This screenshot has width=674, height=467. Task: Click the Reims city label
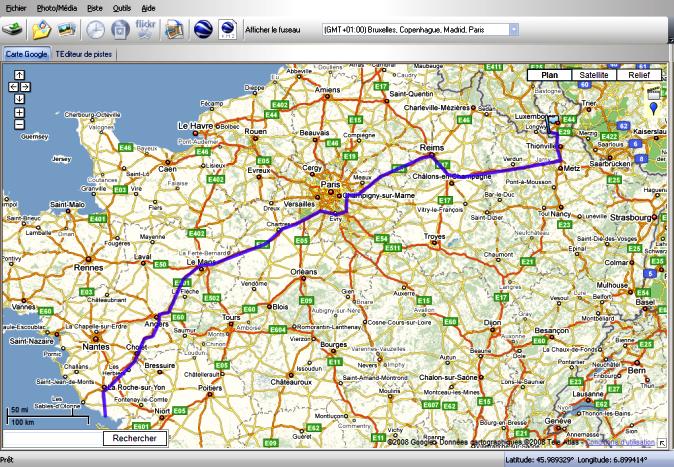pyautogui.click(x=432, y=147)
